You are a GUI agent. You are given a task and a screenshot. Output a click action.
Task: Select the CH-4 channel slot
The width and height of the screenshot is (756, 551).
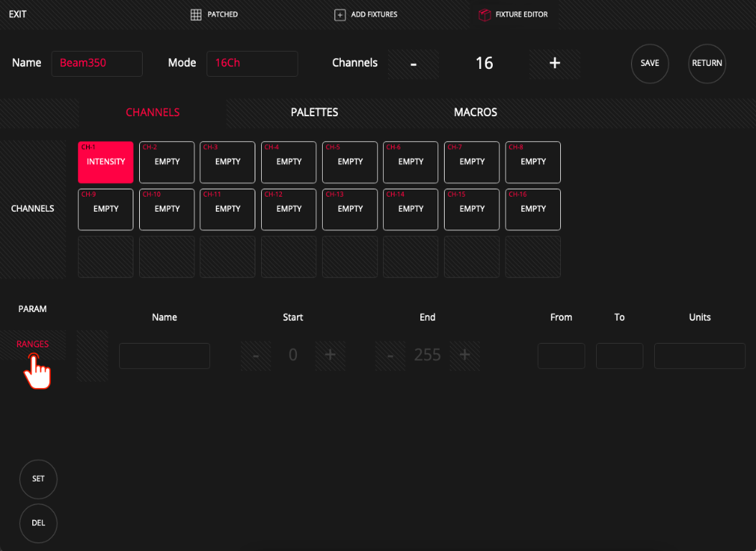289,162
